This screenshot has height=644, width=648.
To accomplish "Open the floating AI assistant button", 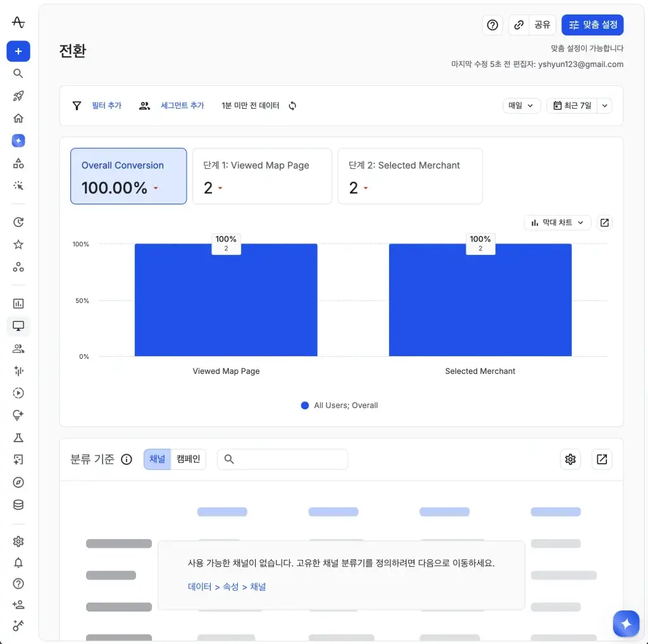I will (626, 623).
